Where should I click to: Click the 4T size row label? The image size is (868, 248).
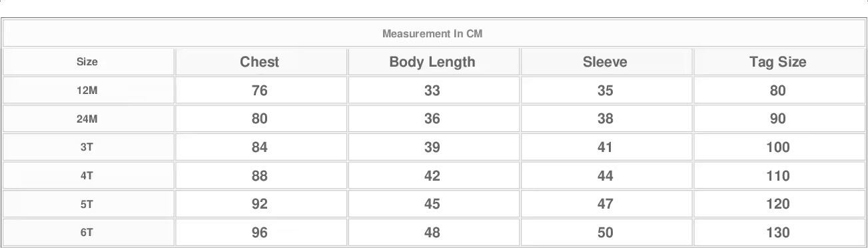pos(87,176)
